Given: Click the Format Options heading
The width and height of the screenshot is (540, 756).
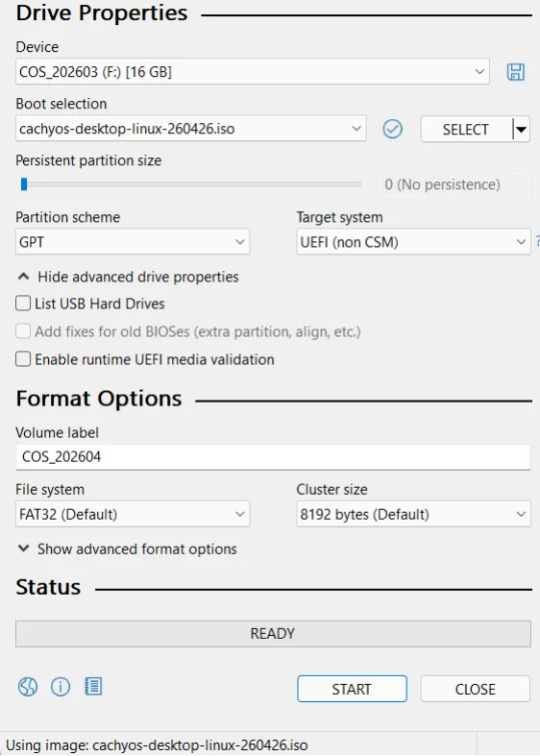Looking at the screenshot, I should click(99, 399).
